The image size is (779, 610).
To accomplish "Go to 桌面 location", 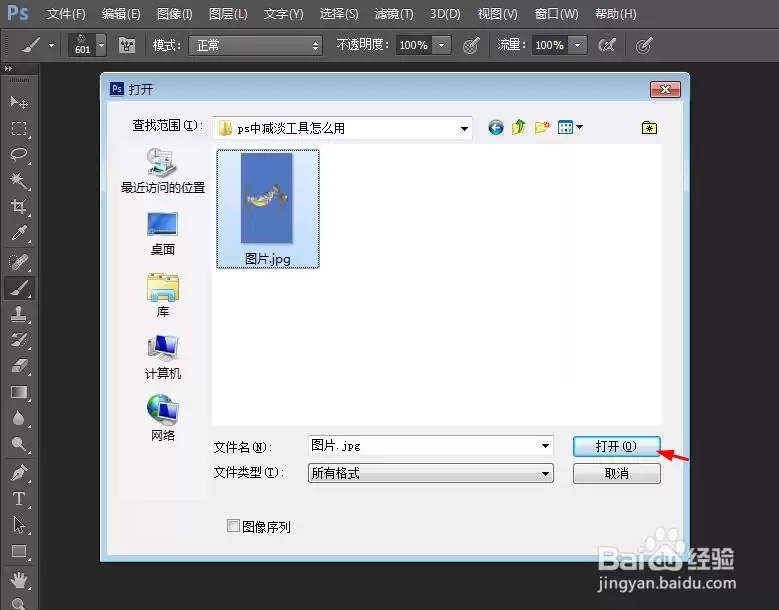I will (x=163, y=233).
